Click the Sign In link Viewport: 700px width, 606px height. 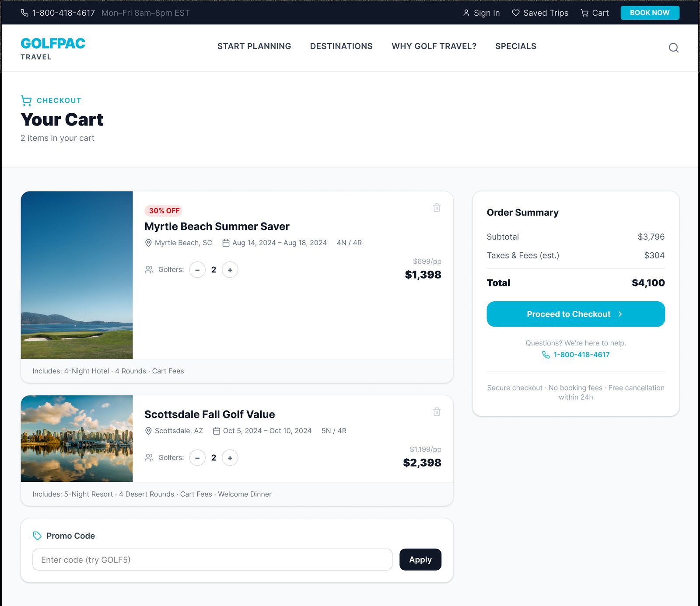pyautogui.click(x=481, y=13)
